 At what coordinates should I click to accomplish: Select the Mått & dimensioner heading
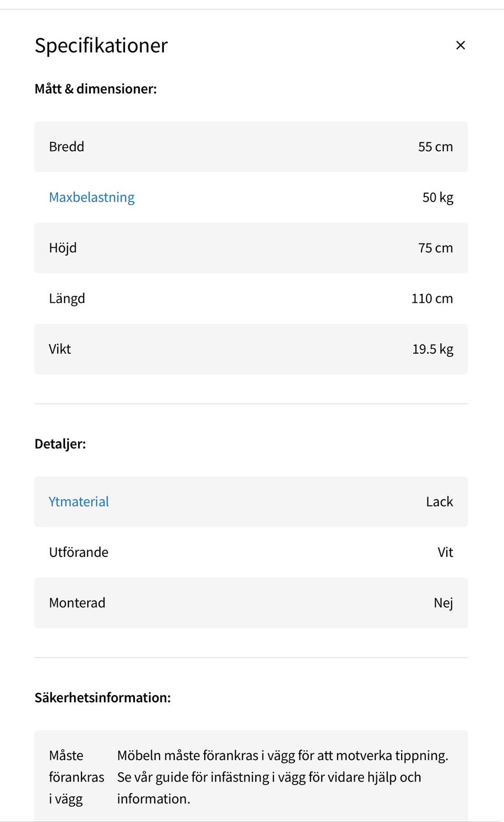(96, 89)
